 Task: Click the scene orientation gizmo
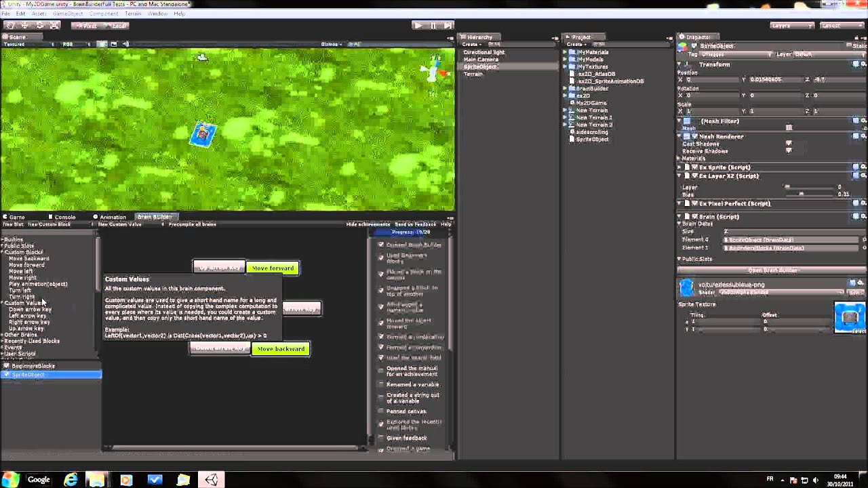(x=434, y=68)
